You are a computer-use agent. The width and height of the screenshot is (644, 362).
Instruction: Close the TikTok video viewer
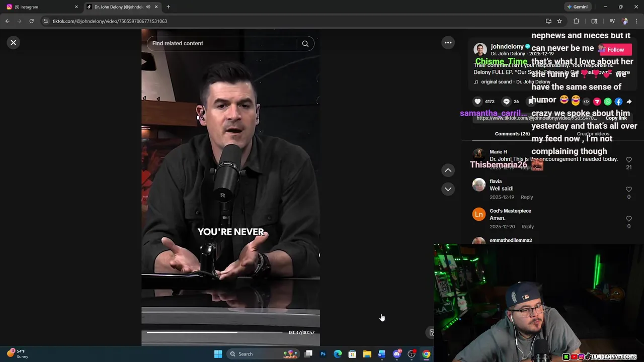pyautogui.click(x=14, y=43)
